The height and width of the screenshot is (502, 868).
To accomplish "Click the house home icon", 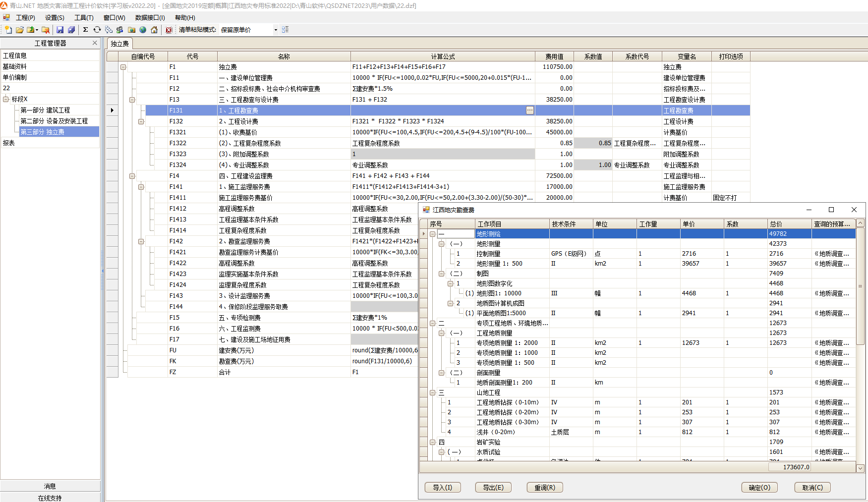I will pos(154,30).
